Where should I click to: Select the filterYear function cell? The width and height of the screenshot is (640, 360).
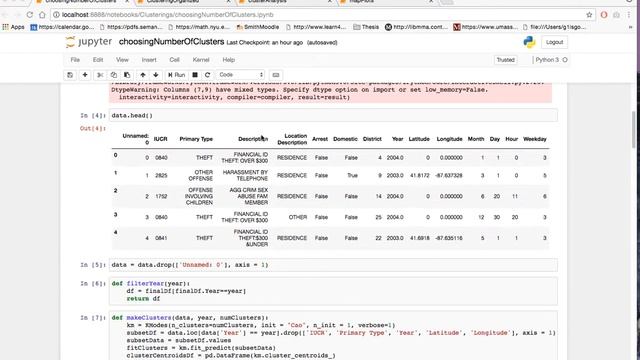[x=333, y=291]
